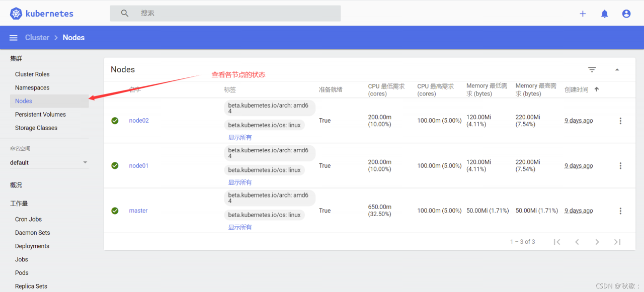The height and width of the screenshot is (292, 644).
Task: Click the node02 green status icon
Action: pos(115,121)
